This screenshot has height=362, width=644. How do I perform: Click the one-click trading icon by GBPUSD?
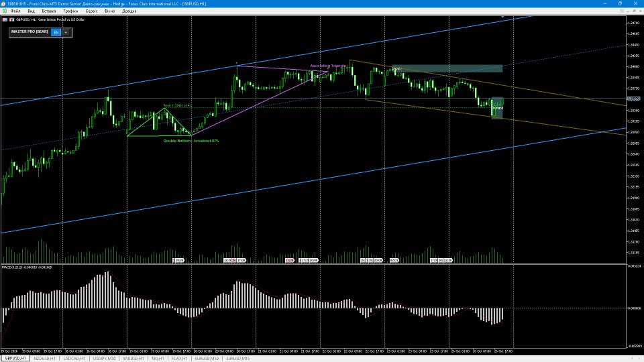click(5, 19)
